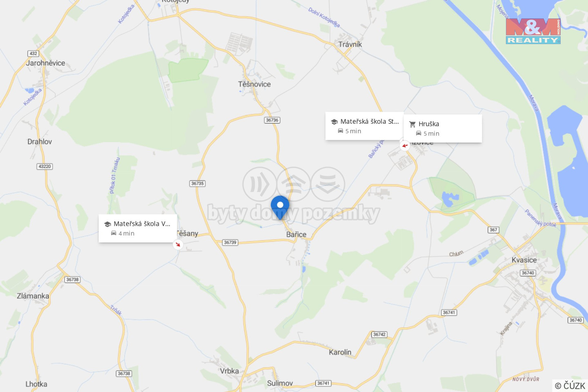Viewport: 588px width, 392px height.
Task: Click the Jarohněvice village label
Action: click(45, 63)
